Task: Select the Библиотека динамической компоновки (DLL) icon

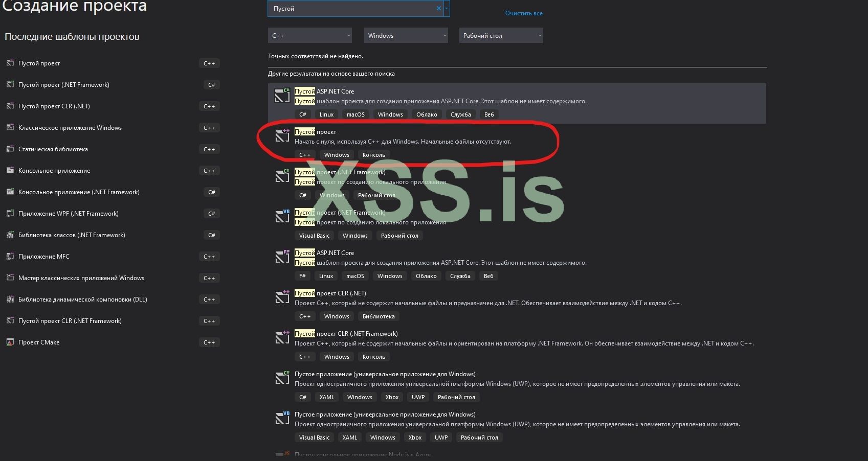Action: click(x=10, y=299)
